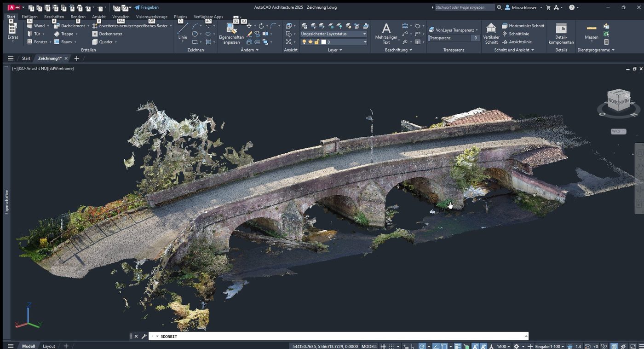The width and height of the screenshot is (644, 349).
Task: Toggle lineweight display in status bar
Action: click(458, 346)
